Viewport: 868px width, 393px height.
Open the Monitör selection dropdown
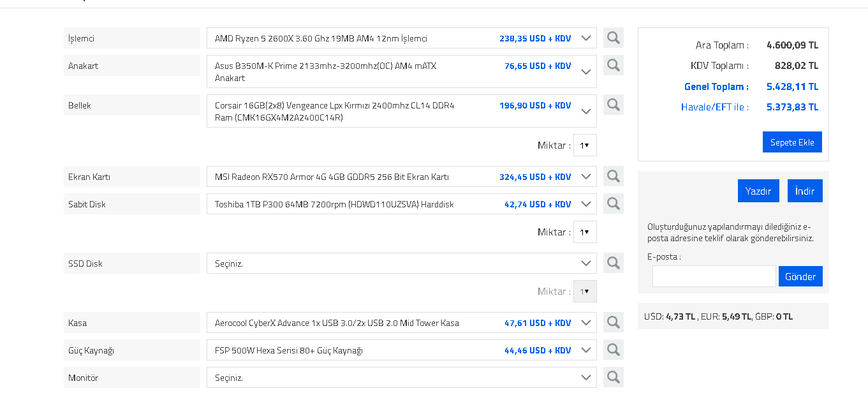point(586,378)
